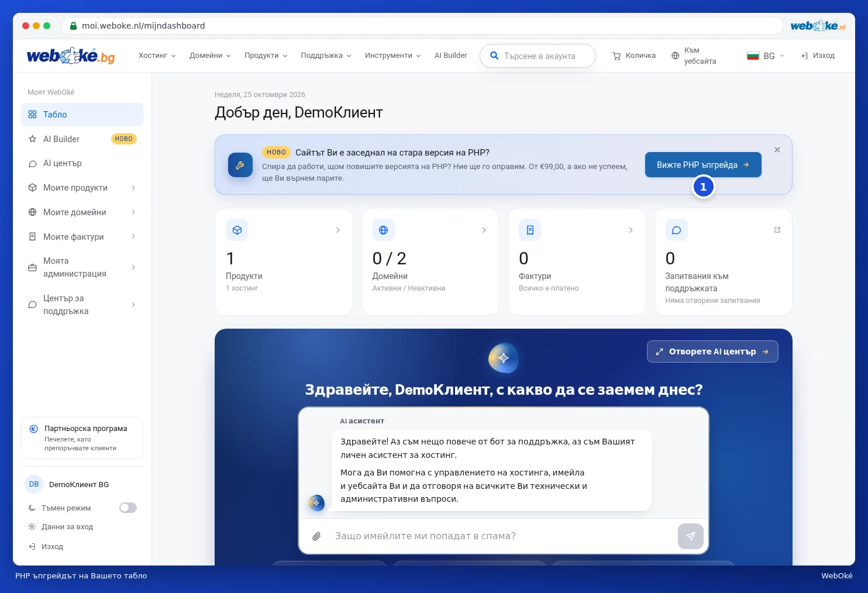
Task: Click the WebOké.bg logo in header
Action: (71, 56)
